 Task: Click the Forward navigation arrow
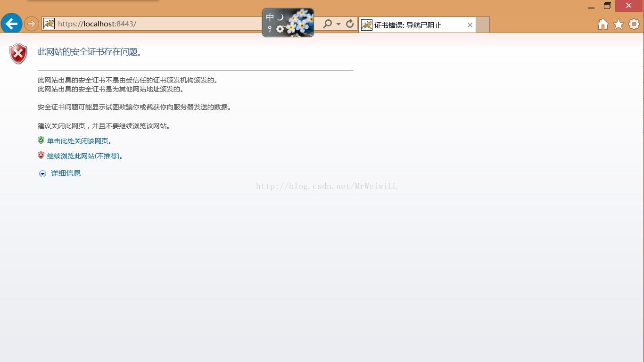coord(32,24)
